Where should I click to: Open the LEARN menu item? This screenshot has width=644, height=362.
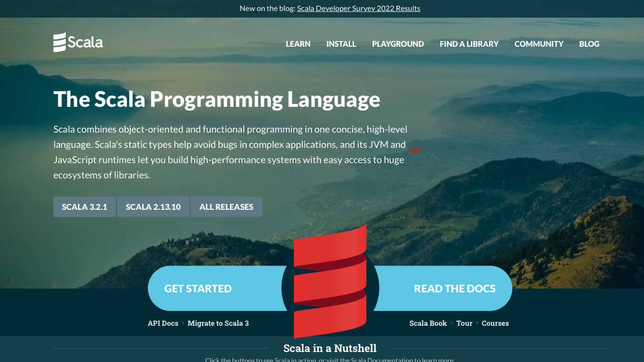(x=298, y=44)
